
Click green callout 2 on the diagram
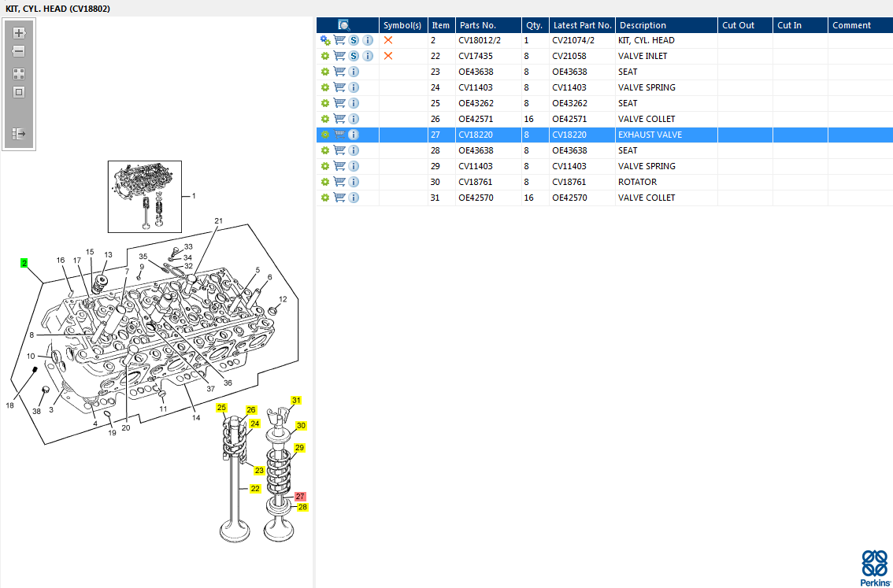click(24, 263)
